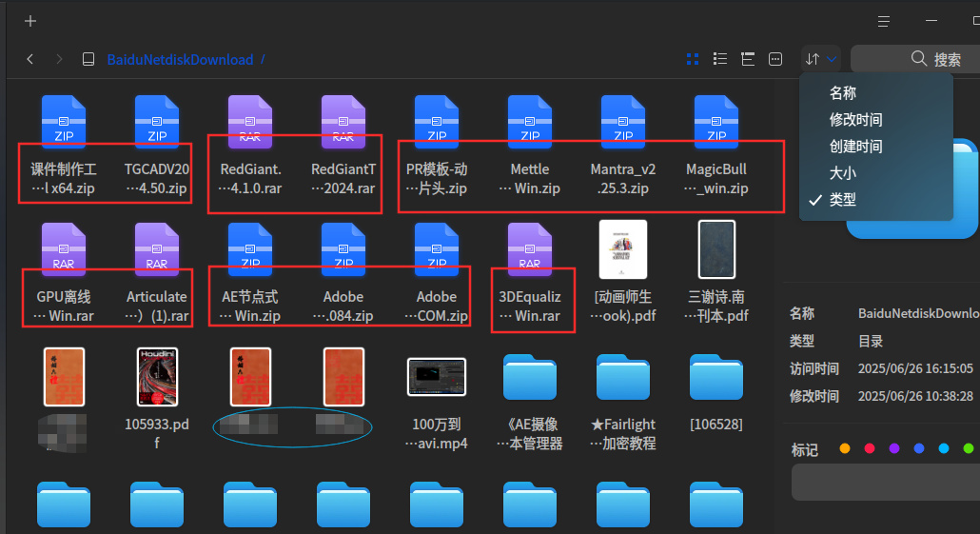Select the AE节点式…Win.zip file

[x=250, y=273]
